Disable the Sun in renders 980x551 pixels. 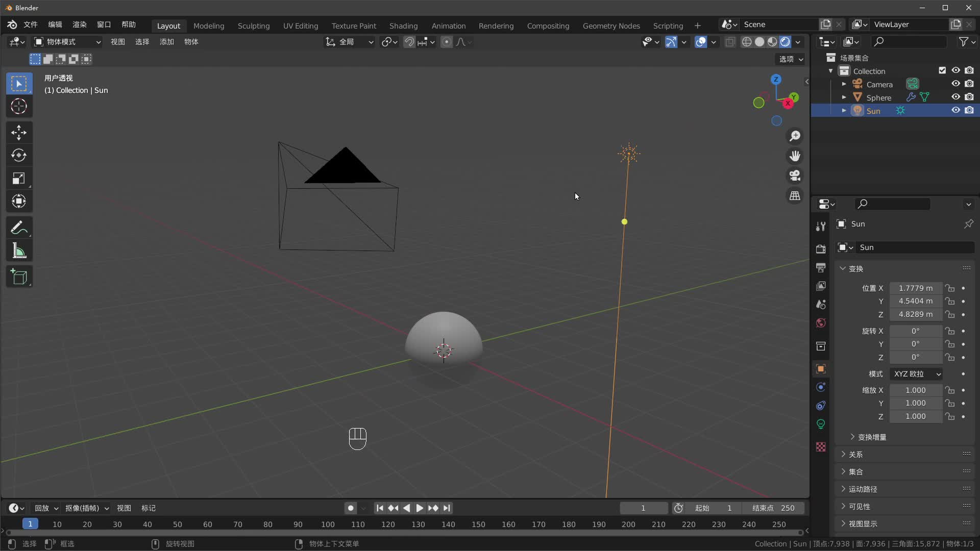[969, 110]
